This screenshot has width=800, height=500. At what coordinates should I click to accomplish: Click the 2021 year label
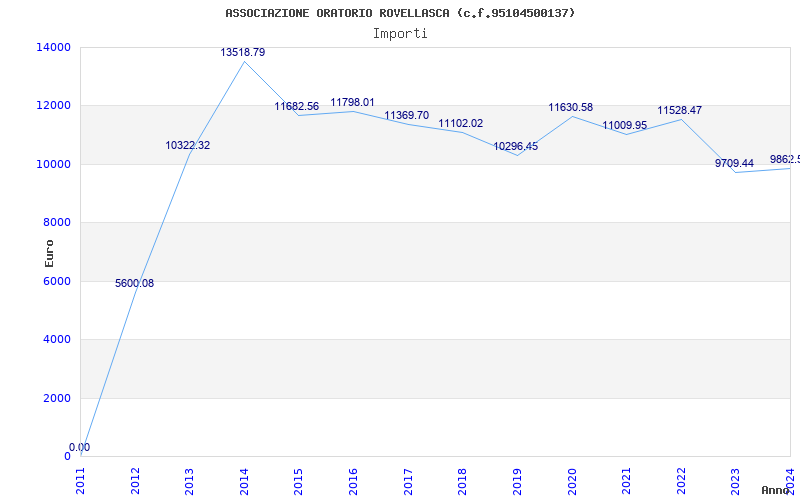pos(627,481)
